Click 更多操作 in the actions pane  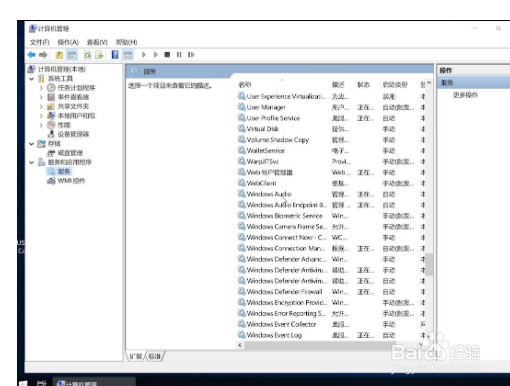(x=465, y=95)
